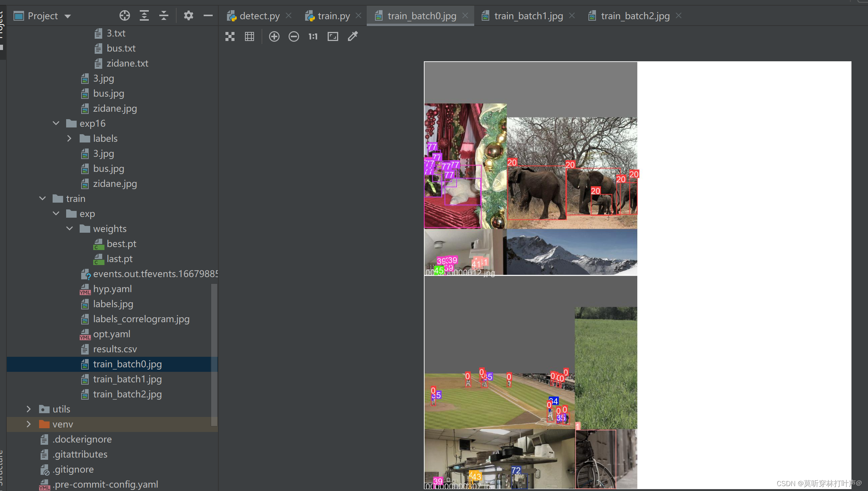Switch to the train.py tab
The width and height of the screenshot is (868, 491).
tap(328, 16)
